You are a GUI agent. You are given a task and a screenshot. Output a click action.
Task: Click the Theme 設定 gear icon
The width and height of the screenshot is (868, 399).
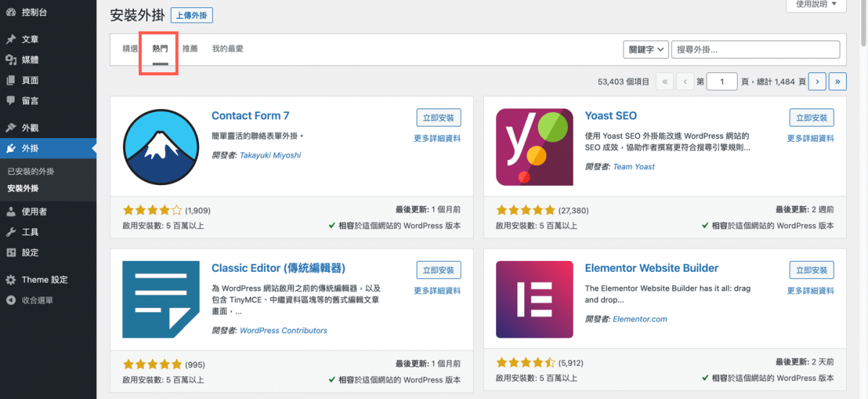click(x=11, y=280)
